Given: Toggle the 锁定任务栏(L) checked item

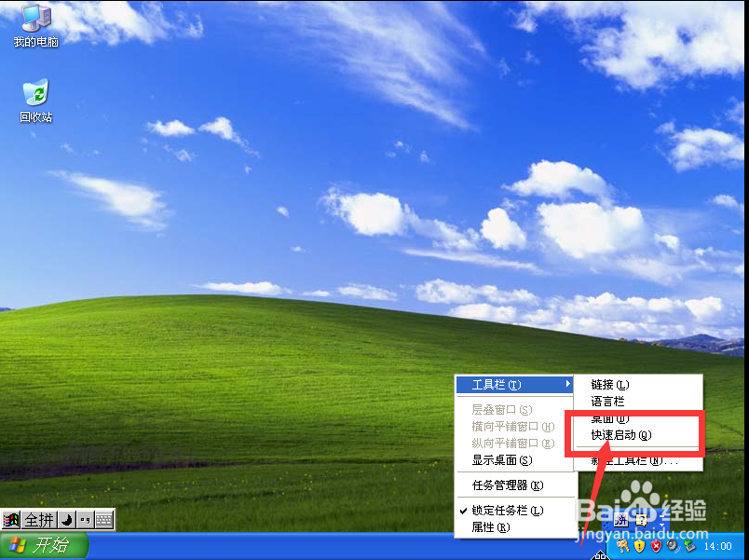Looking at the screenshot, I should point(515,511).
